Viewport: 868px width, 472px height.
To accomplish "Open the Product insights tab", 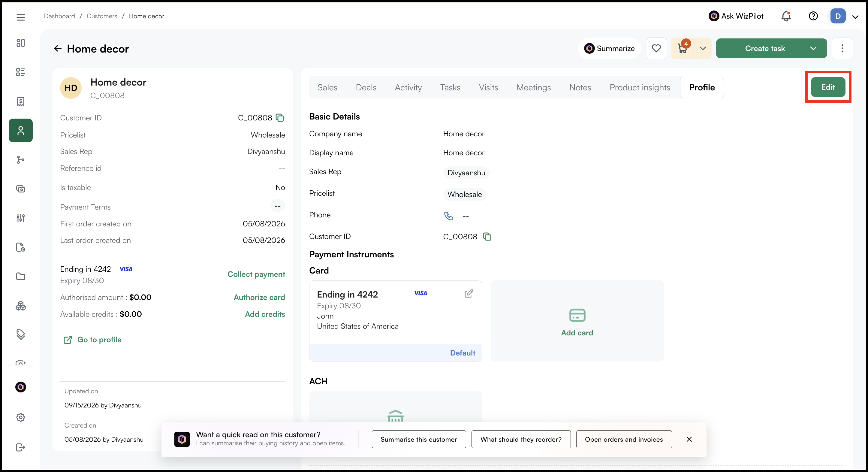I will coord(640,87).
